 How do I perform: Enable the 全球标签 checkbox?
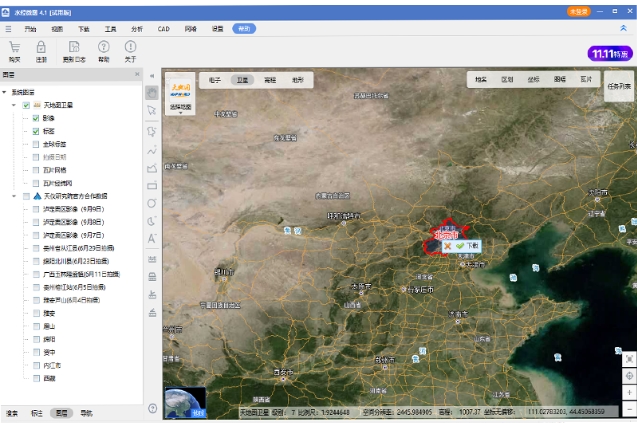pyautogui.click(x=36, y=144)
